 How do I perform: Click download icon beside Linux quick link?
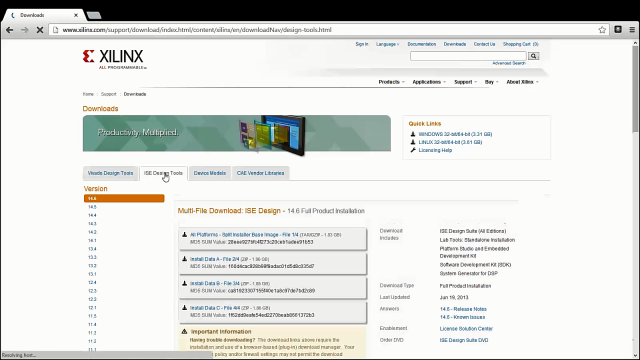pyautogui.click(x=413, y=142)
